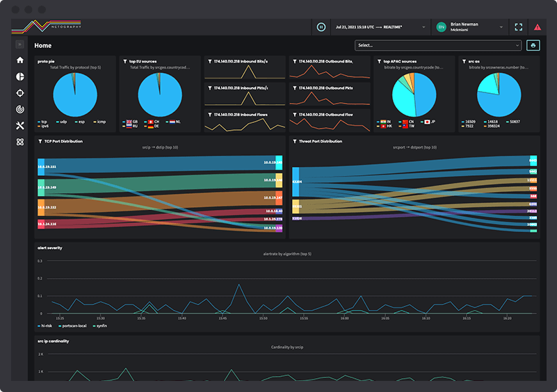
Task: Open the tools wrench sidebar icon
Action: (x=20, y=125)
